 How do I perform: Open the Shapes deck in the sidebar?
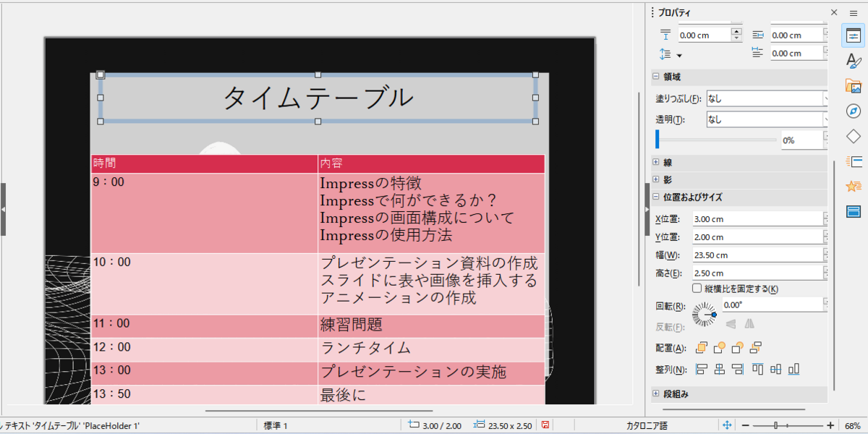pos(853,136)
